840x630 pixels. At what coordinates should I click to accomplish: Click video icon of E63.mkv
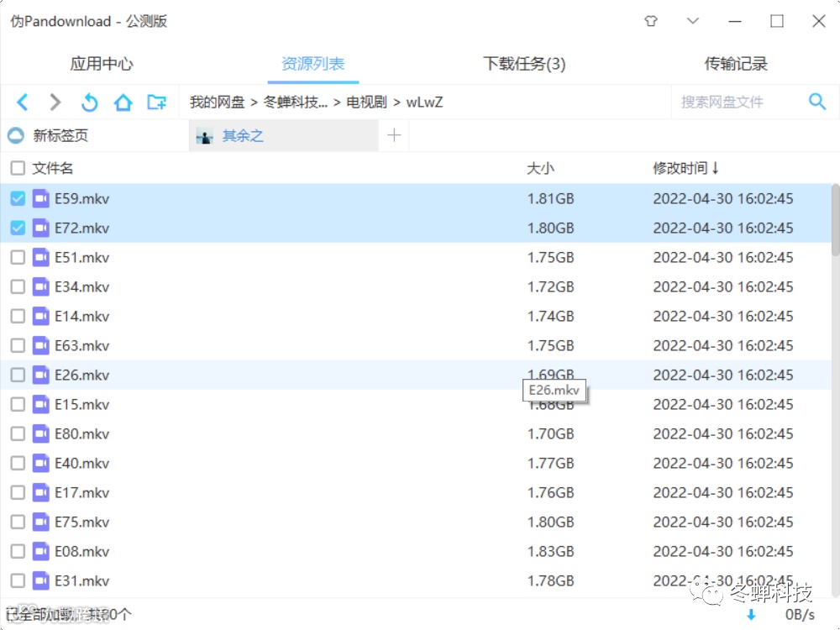pyautogui.click(x=40, y=345)
